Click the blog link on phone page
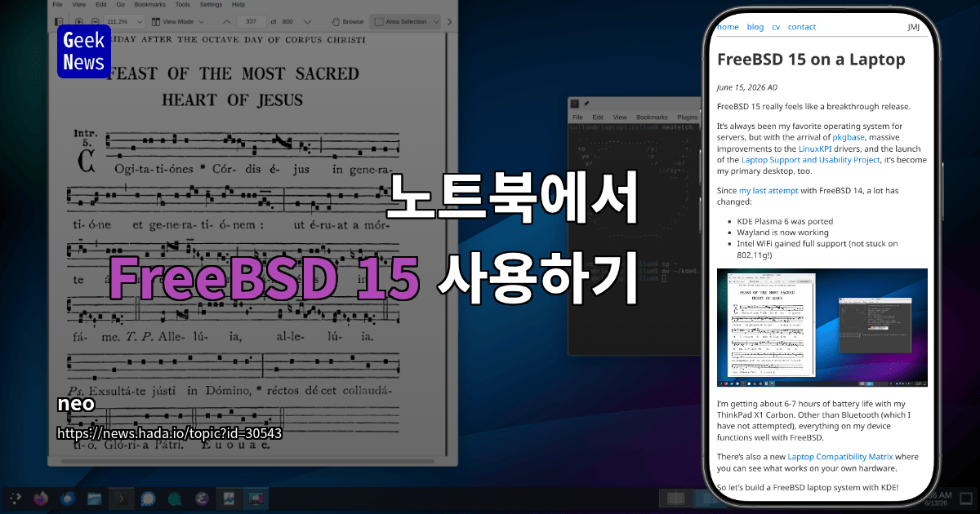 (x=755, y=27)
